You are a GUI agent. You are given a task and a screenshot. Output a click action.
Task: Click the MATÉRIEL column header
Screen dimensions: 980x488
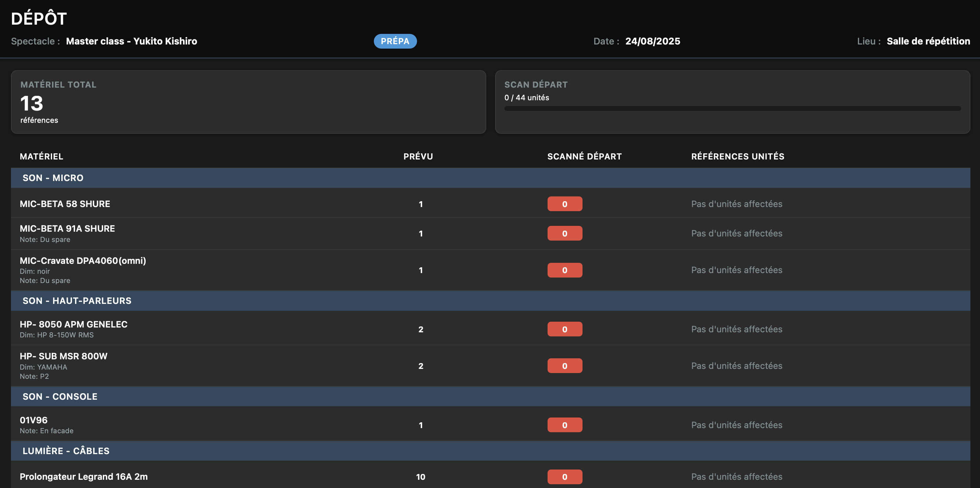pos(41,156)
